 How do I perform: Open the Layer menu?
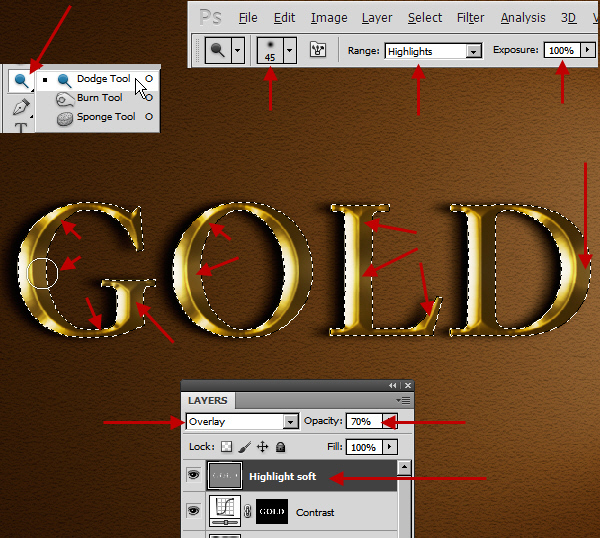(x=377, y=17)
